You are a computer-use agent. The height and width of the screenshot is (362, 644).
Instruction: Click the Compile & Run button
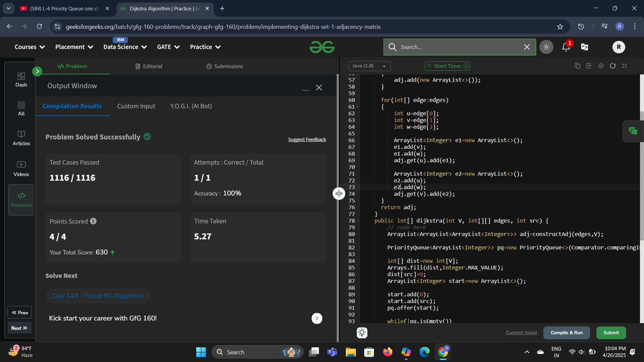tap(566, 333)
